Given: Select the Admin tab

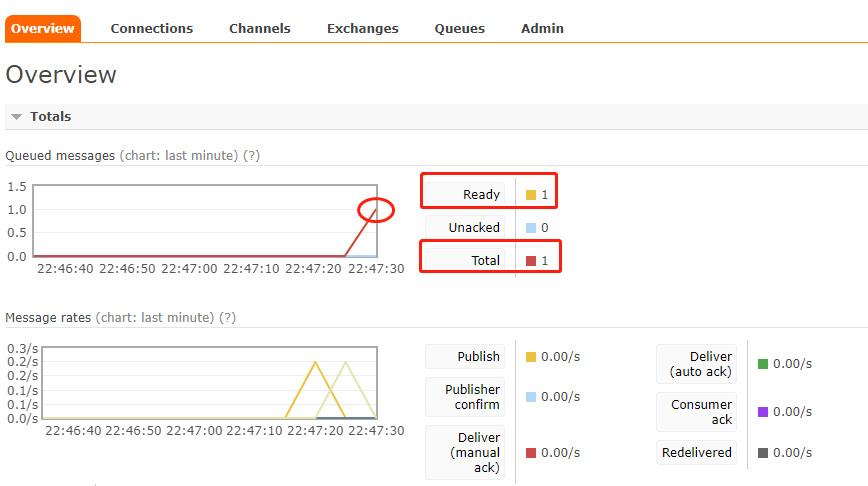Looking at the screenshot, I should [542, 29].
